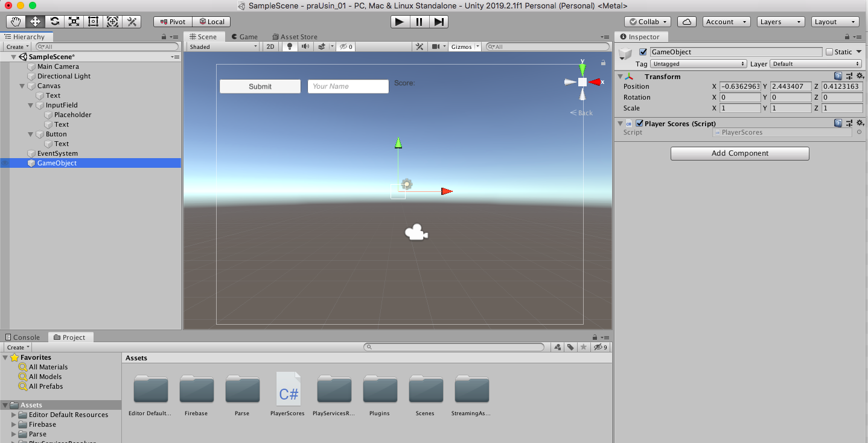
Task: Toggle 2D scene view mode
Action: (x=271, y=46)
